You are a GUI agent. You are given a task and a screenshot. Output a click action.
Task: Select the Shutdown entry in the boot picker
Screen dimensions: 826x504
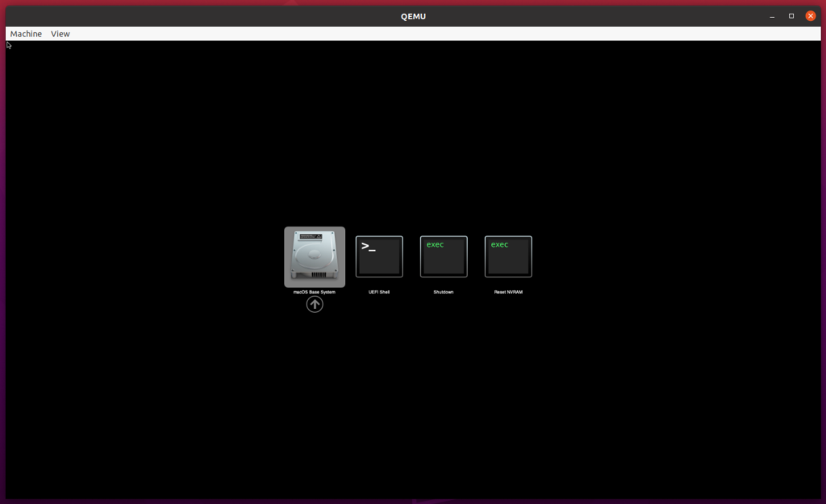point(444,256)
